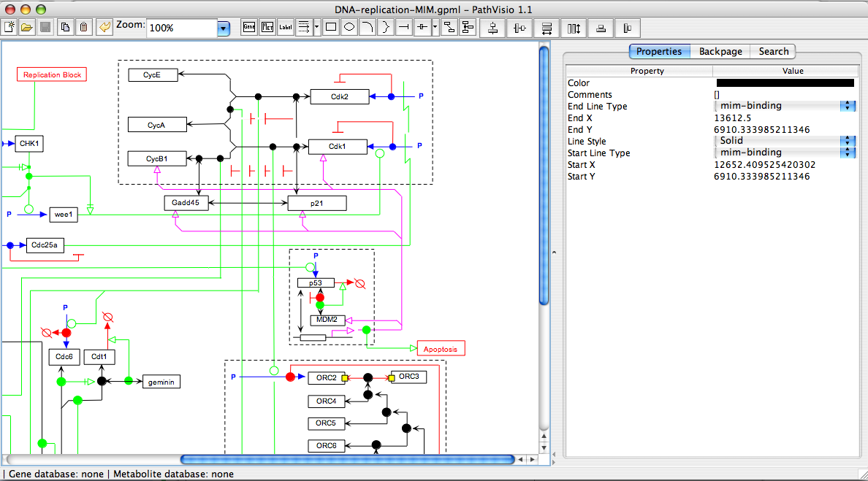Click the Open pathway icon
The height and width of the screenshot is (481, 868).
(x=28, y=26)
